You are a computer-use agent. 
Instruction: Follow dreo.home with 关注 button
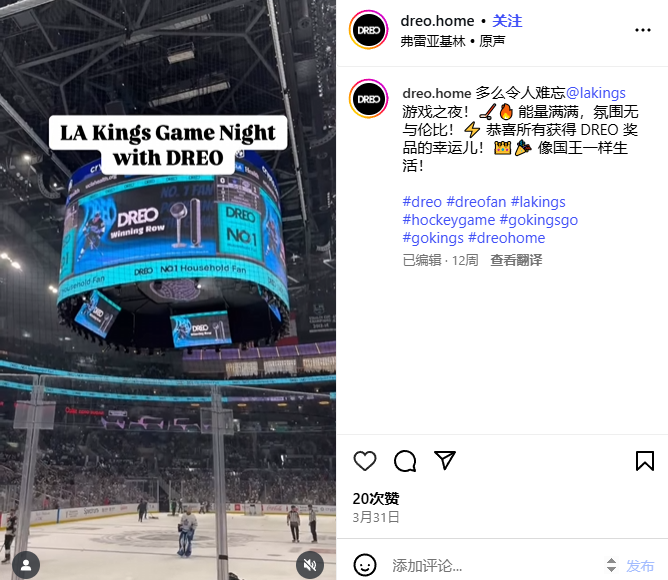pyautogui.click(x=507, y=21)
